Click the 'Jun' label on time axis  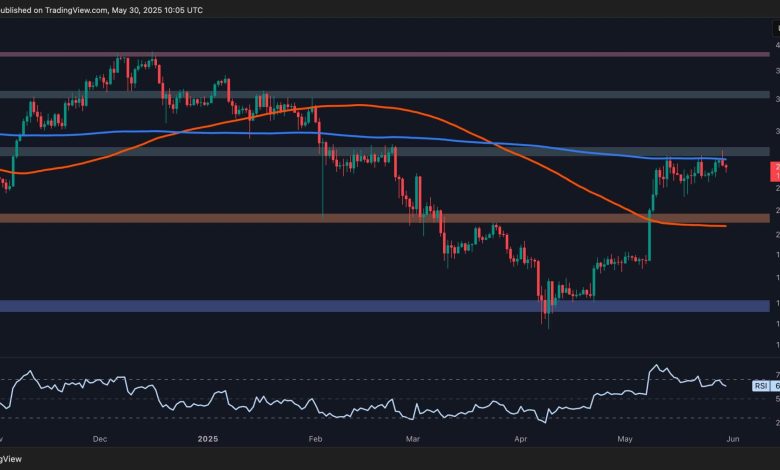click(x=733, y=439)
